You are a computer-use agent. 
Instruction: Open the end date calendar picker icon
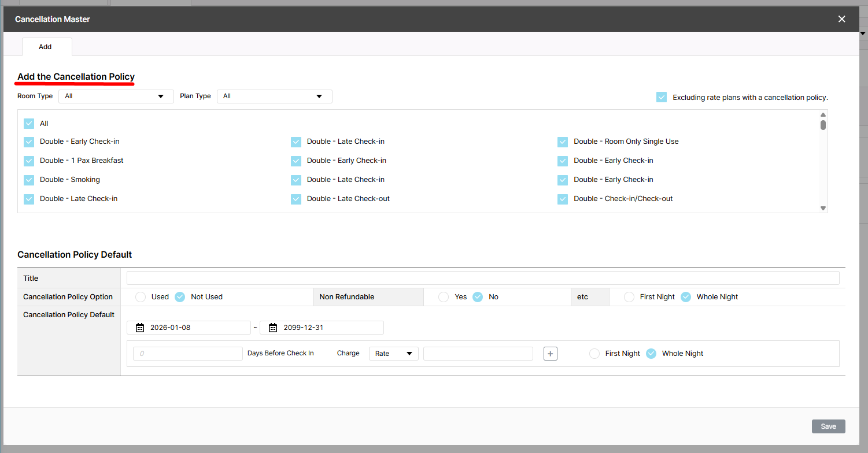coord(273,328)
